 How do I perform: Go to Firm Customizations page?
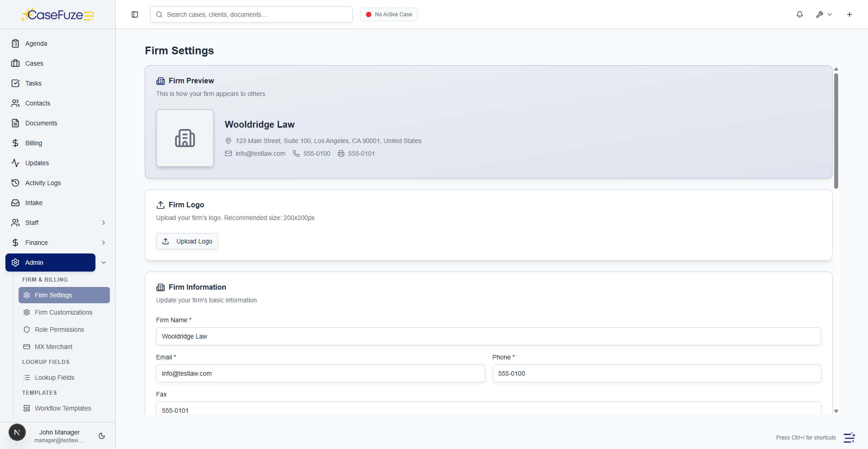[x=63, y=312]
